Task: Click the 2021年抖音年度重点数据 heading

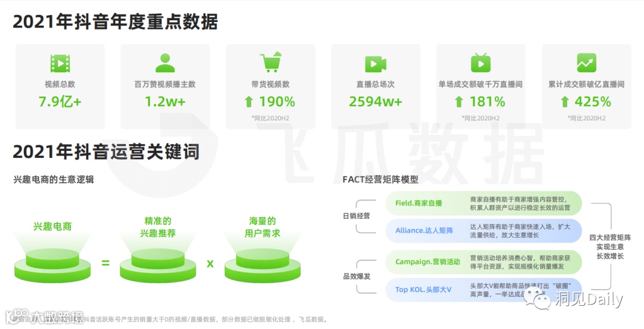Action: coord(116,22)
